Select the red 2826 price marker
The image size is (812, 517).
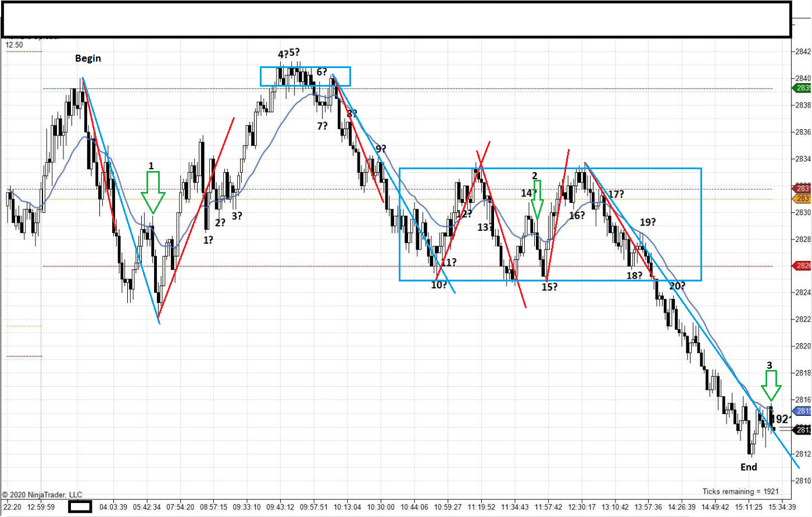click(803, 266)
